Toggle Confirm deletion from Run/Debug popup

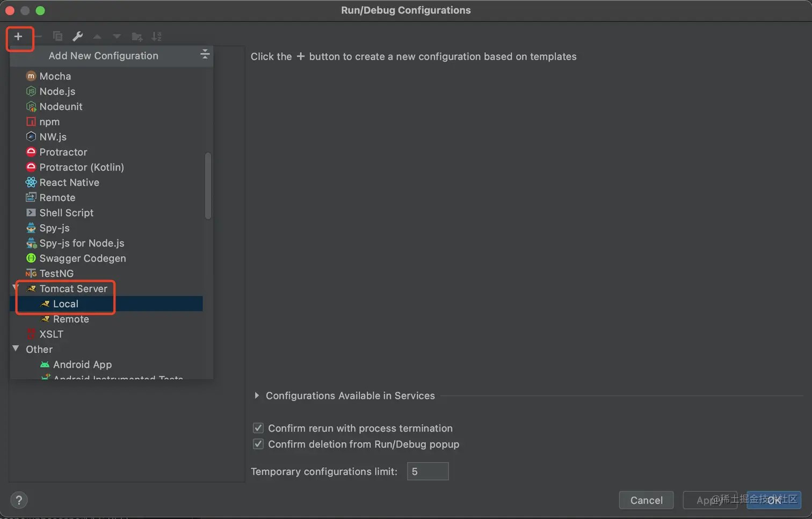[258, 444]
